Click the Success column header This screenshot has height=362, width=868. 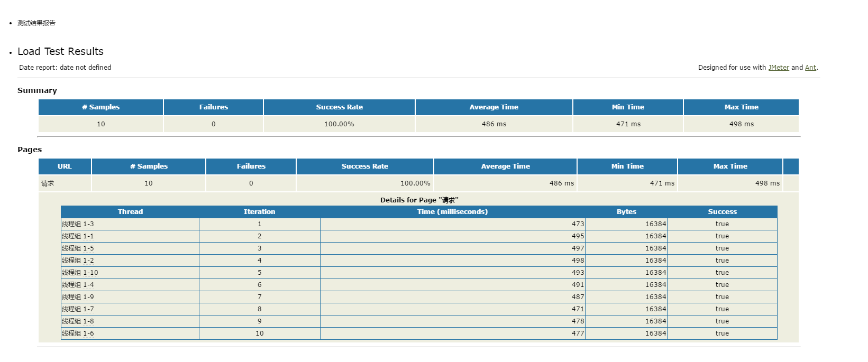point(722,212)
